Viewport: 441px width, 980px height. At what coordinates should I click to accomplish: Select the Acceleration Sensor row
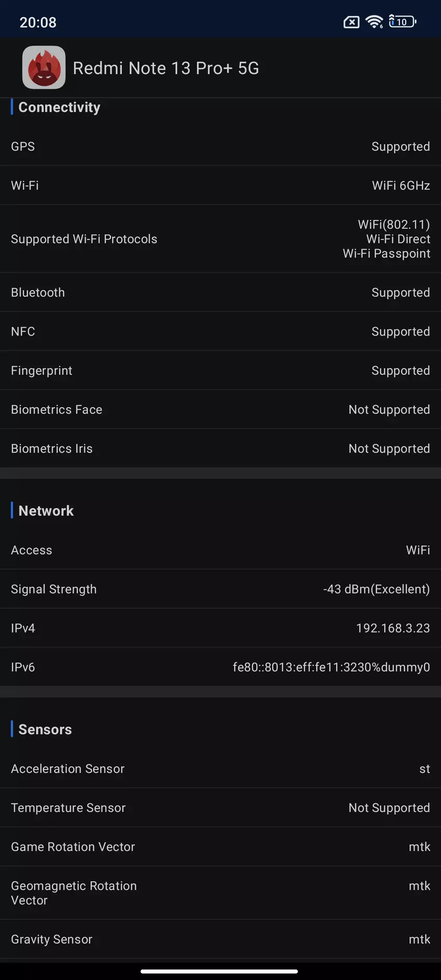click(220, 769)
